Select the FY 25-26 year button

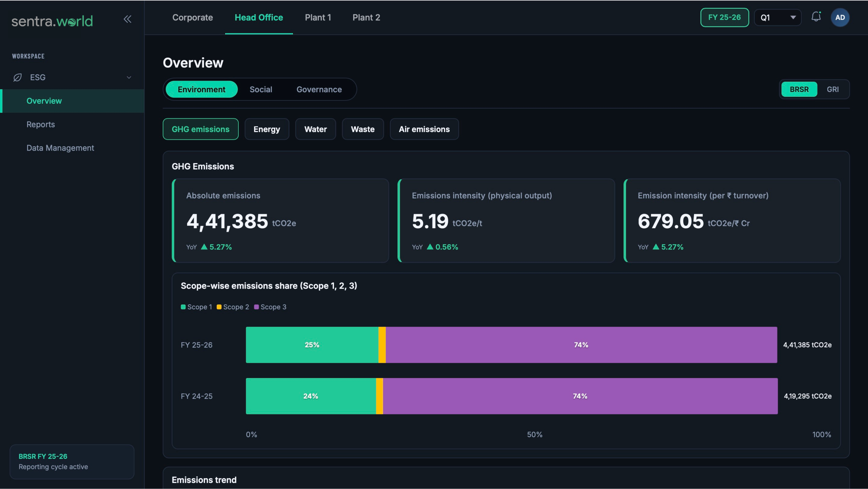725,17
